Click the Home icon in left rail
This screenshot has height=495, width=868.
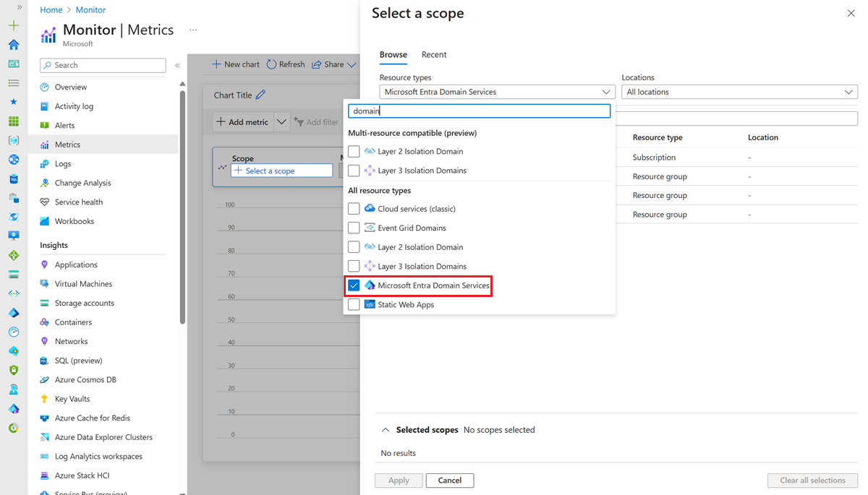tap(14, 45)
